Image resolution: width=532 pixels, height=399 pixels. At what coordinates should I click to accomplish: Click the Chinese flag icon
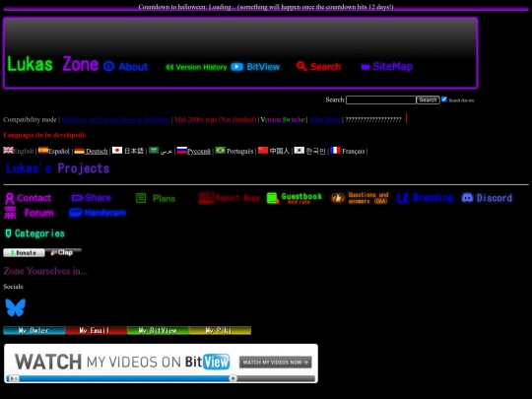point(263,150)
